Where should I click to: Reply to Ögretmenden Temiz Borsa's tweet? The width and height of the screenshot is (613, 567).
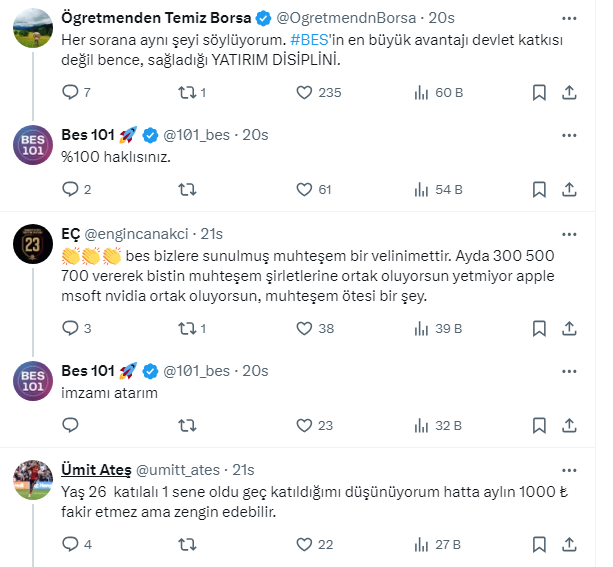(70, 92)
